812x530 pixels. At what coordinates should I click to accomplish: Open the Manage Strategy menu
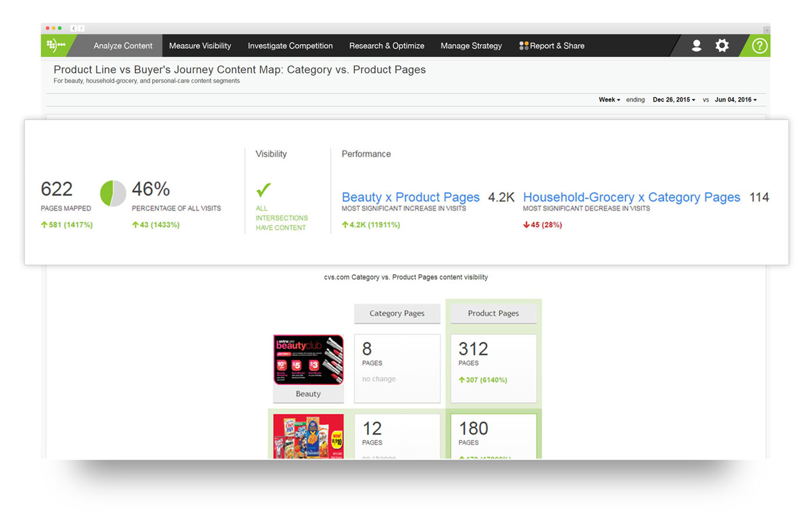point(471,45)
